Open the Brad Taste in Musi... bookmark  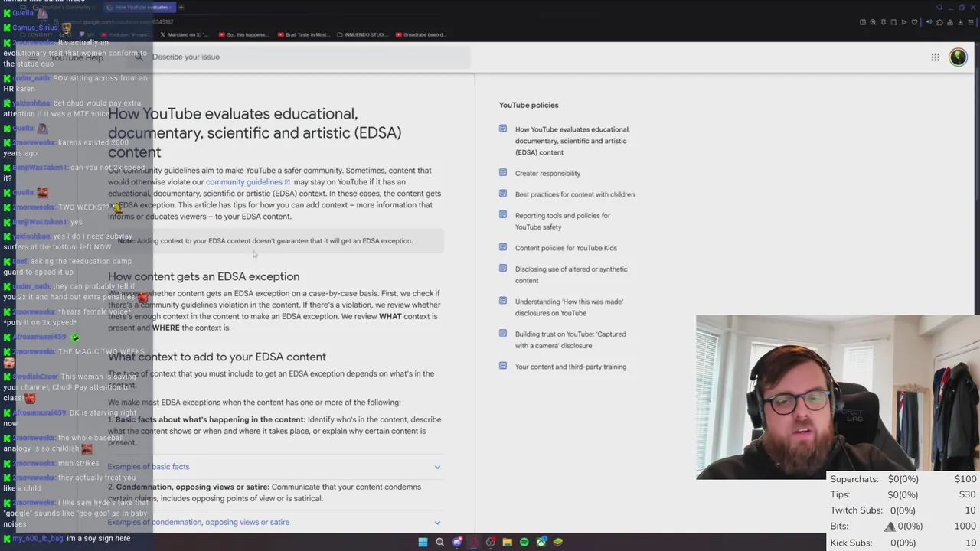[305, 34]
